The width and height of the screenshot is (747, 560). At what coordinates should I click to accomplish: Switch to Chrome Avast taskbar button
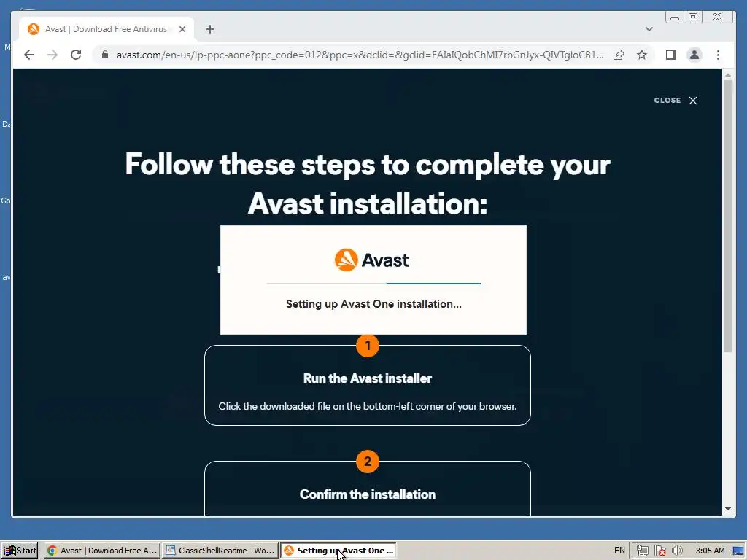(102, 551)
